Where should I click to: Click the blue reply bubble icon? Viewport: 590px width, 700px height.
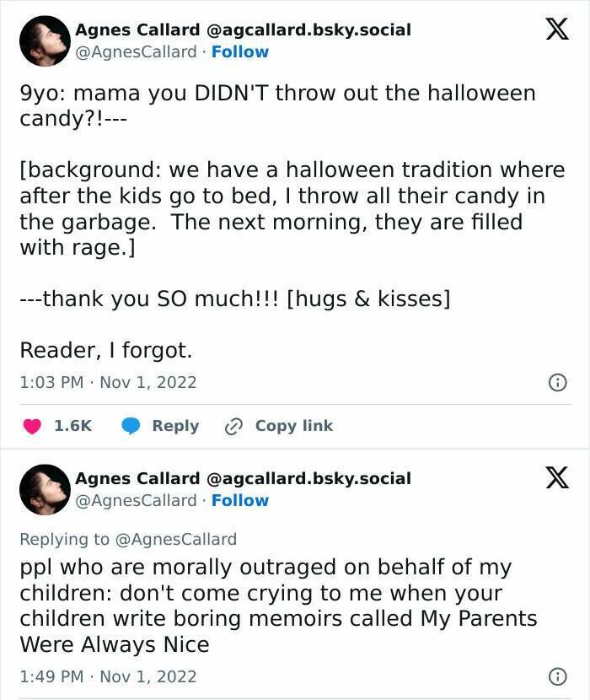(131, 427)
